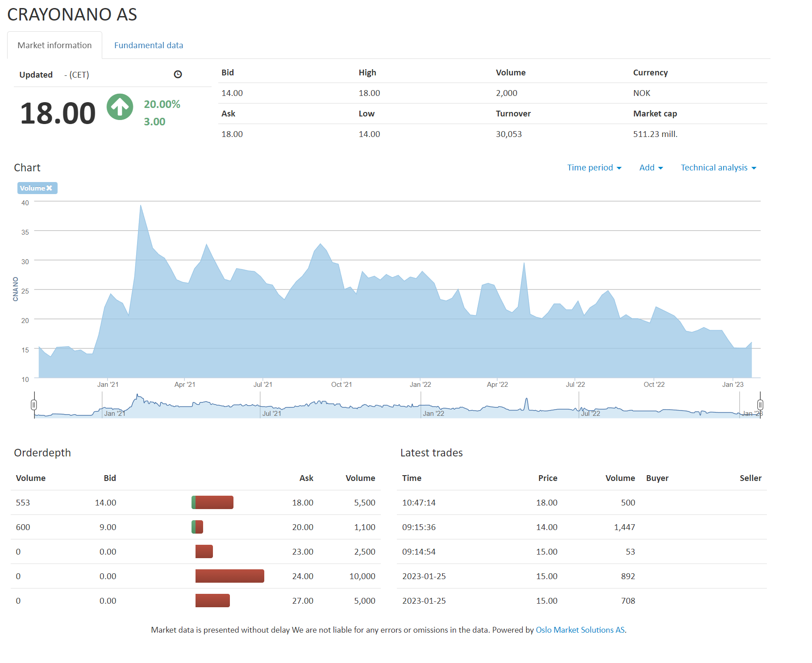Screen dimensions: 812x663
Task: Click the CNANO axis label
Action: [x=16, y=289]
